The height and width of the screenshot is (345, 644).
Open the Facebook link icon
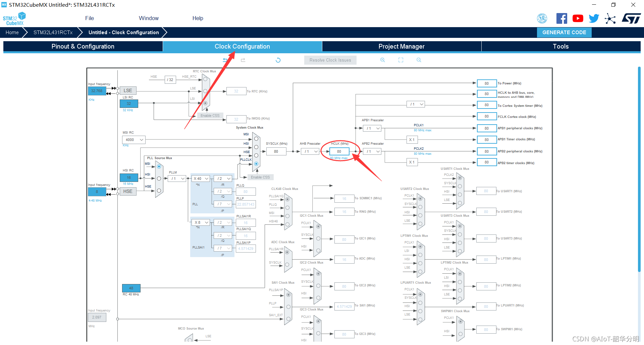(561, 18)
